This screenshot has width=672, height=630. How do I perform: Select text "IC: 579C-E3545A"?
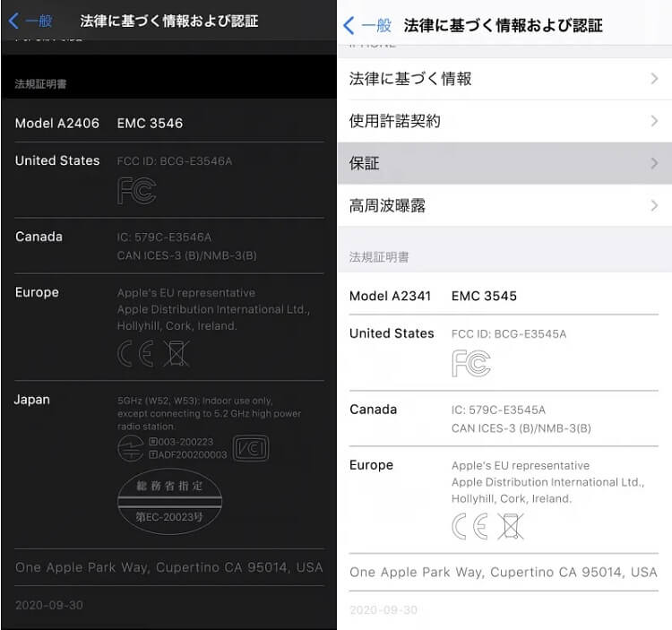pyautogui.click(x=498, y=410)
